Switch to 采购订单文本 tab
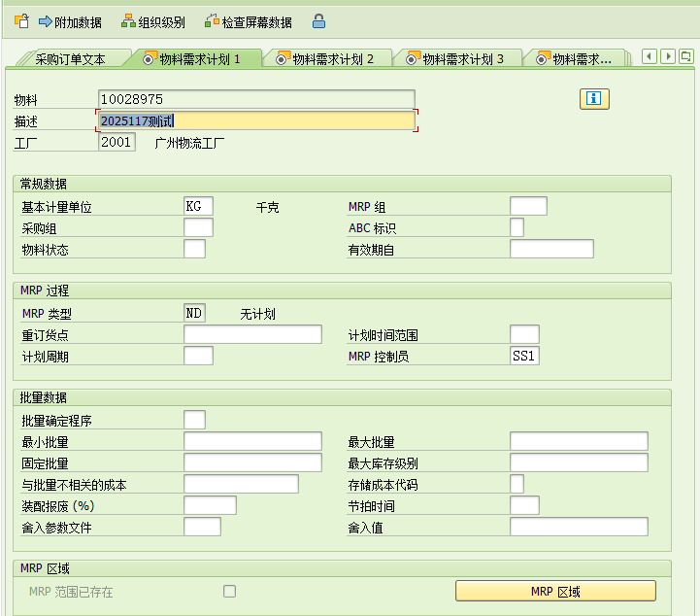Viewport: 700px width, 616px height. point(70,59)
